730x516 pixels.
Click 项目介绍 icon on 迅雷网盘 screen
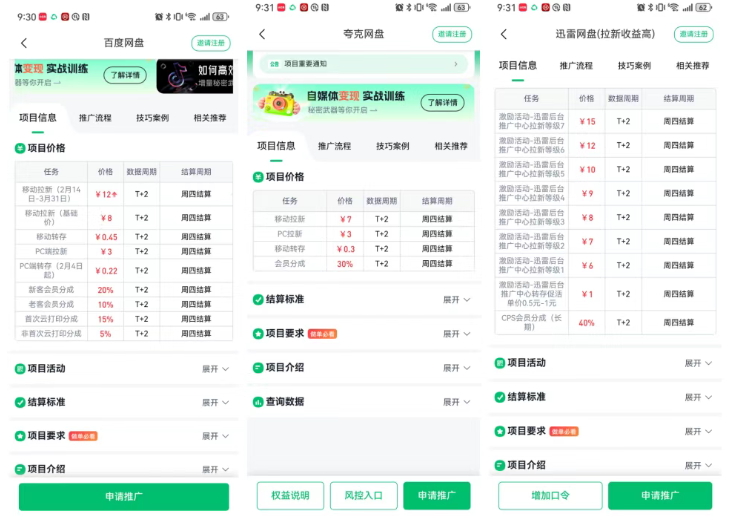[x=500, y=465]
